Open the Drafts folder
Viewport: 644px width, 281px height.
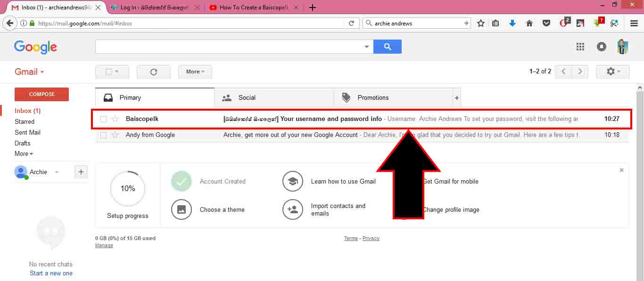point(23,144)
